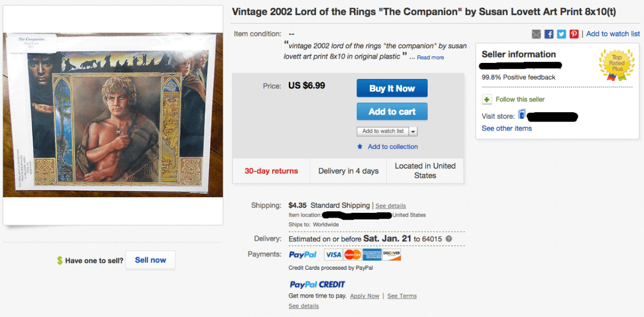Pin this listing on Pinterest

click(x=574, y=34)
